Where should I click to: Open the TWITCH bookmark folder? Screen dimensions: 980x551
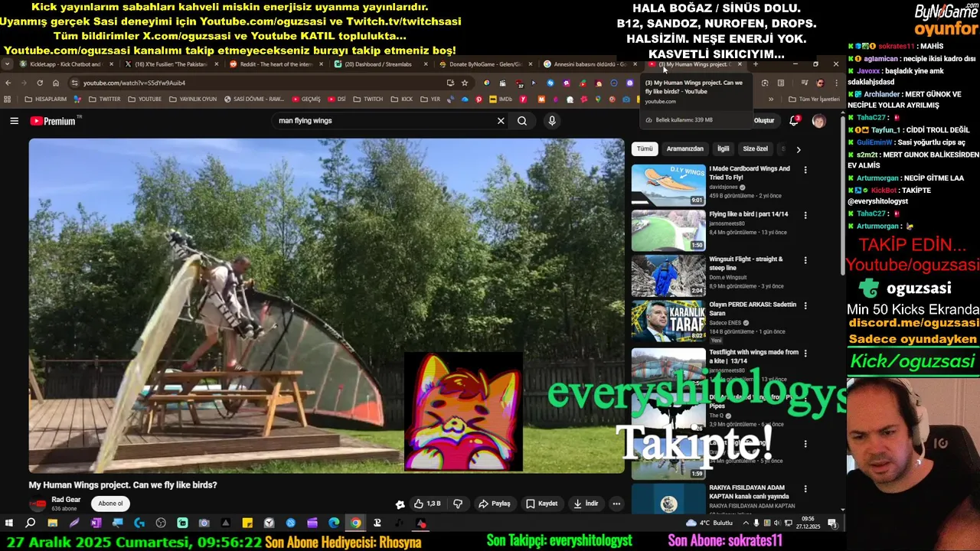pos(367,99)
